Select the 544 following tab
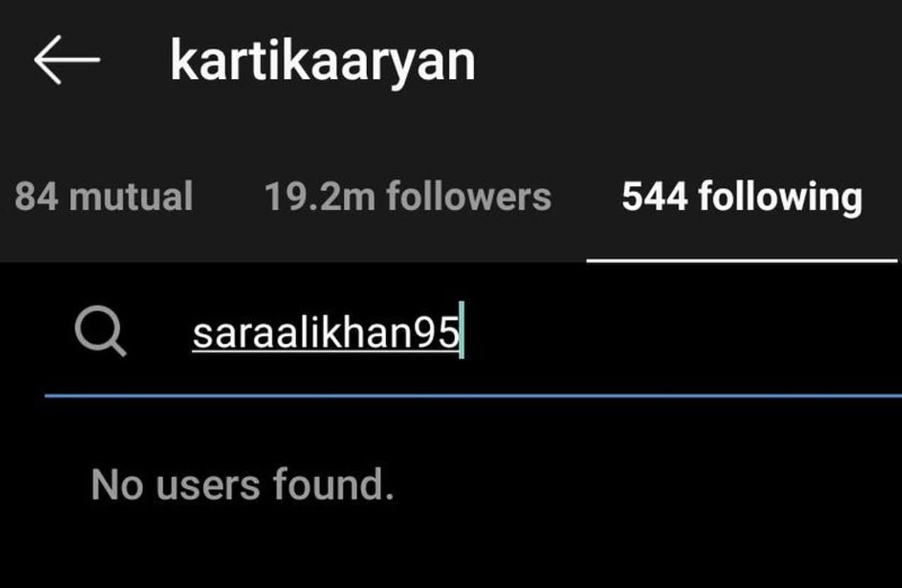 (742, 198)
